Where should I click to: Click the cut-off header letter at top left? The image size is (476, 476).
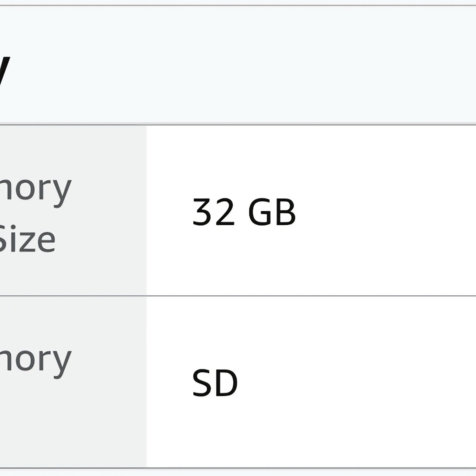[x=5, y=70]
